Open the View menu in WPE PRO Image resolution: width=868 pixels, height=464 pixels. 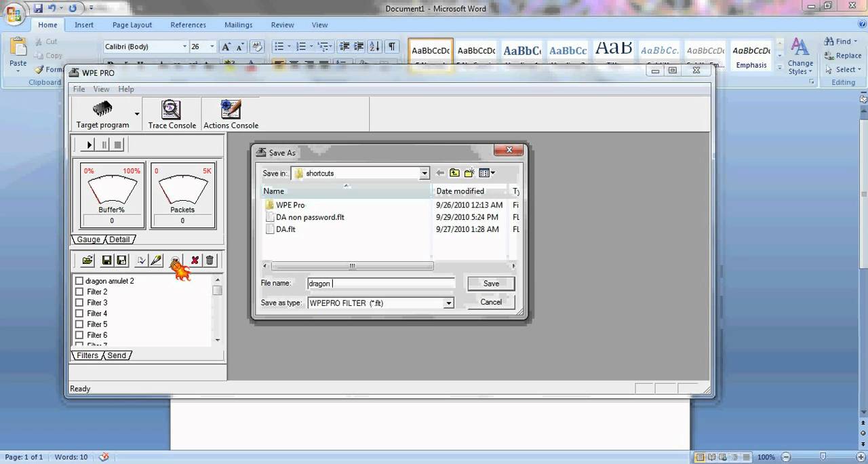pyautogui.click(x=101, y=89)
